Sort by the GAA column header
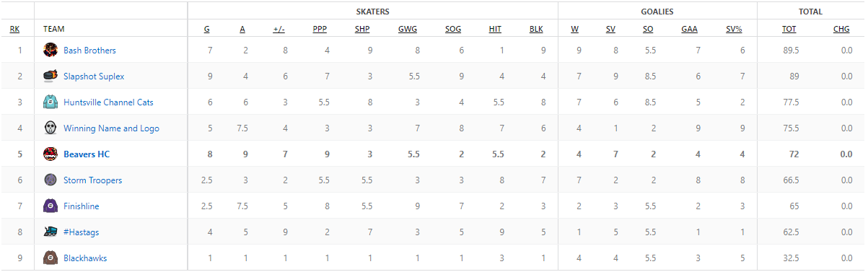 pos(689,30)
